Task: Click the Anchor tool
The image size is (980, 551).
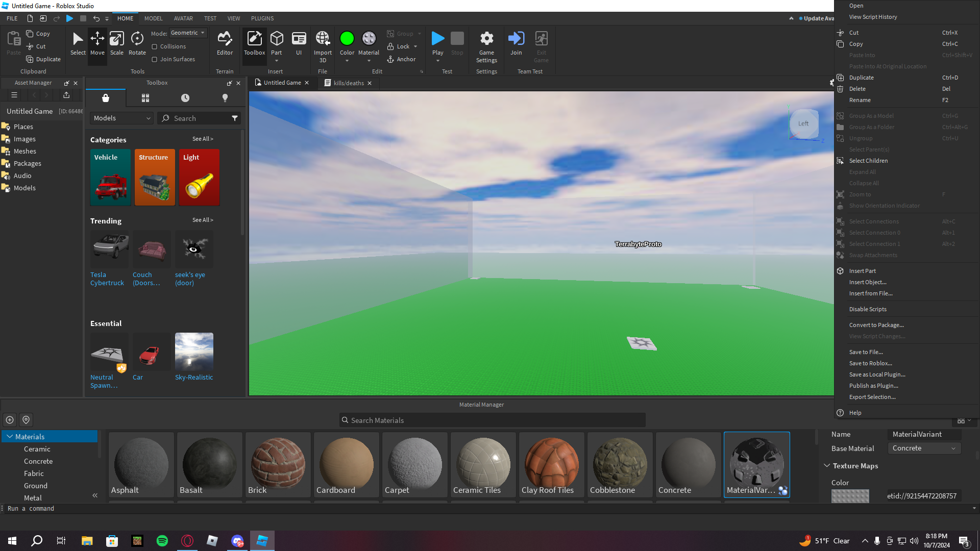Action: click(x=401, y=59)
